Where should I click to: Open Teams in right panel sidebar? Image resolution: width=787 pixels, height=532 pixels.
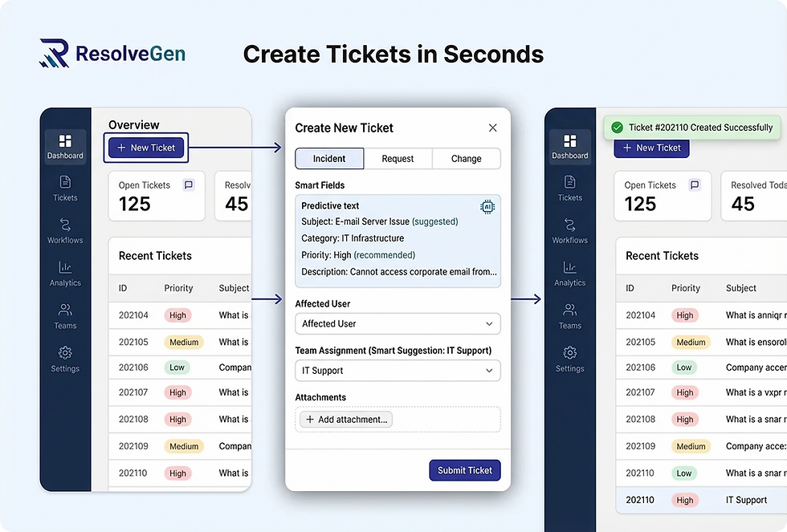click(x=569, y=316)
